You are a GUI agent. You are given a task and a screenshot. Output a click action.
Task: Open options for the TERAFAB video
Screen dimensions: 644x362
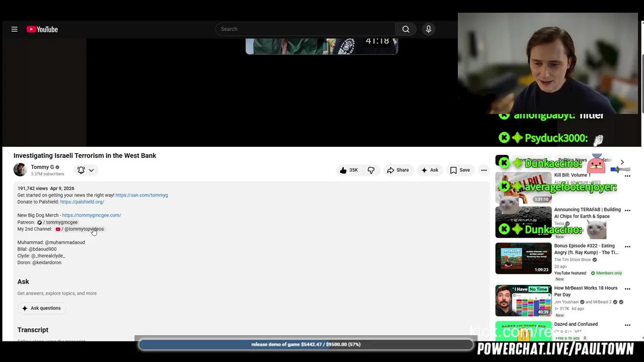point(627,211)
